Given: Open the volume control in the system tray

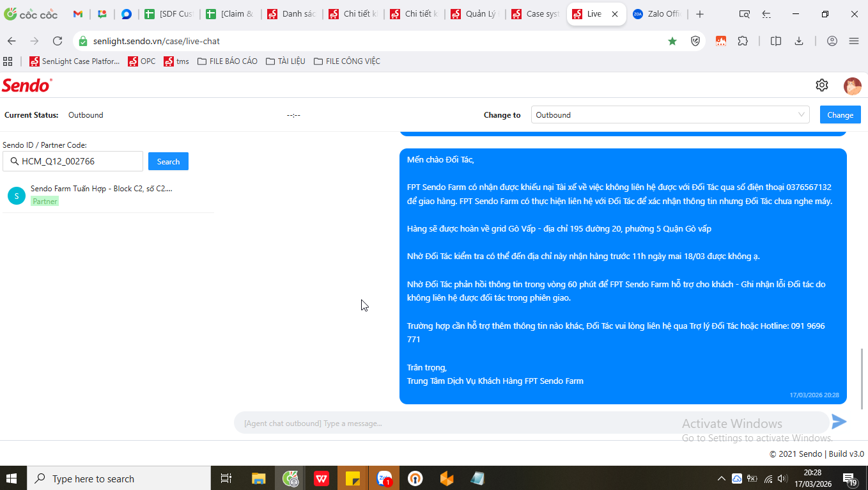Looking at the screenshot, I should coord(782,478).
